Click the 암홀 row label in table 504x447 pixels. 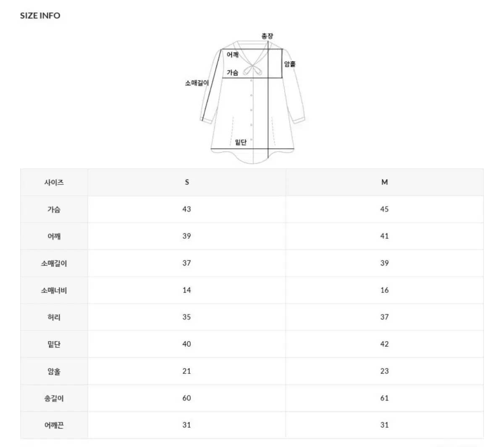54,371
